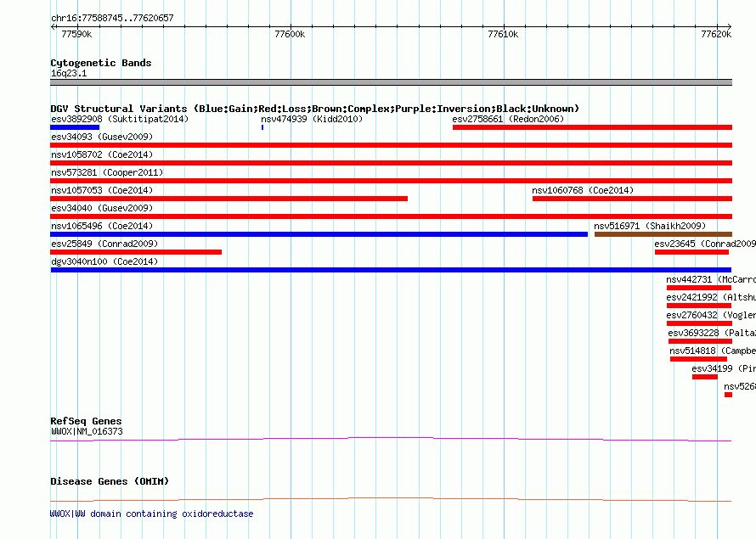Select the red nsv1057053 loss bar
Viewport: 756px width, 539px height.
(229, 199)
